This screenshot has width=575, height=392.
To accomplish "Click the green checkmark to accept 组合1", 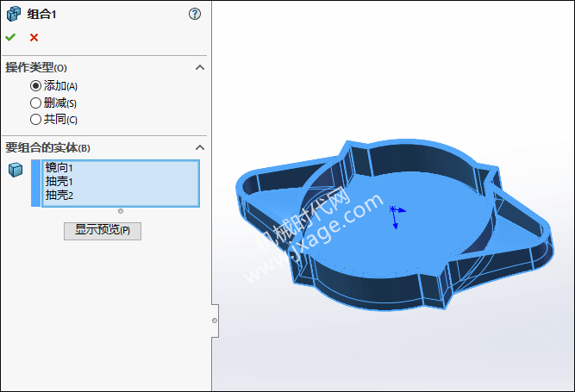I will tap(10, 37).
